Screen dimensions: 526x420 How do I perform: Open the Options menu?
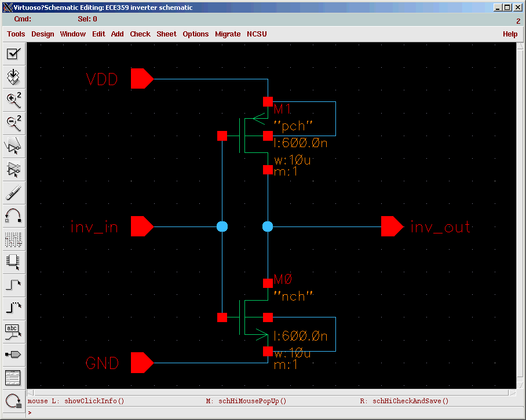pyautogui.click(x=196, y=34)
